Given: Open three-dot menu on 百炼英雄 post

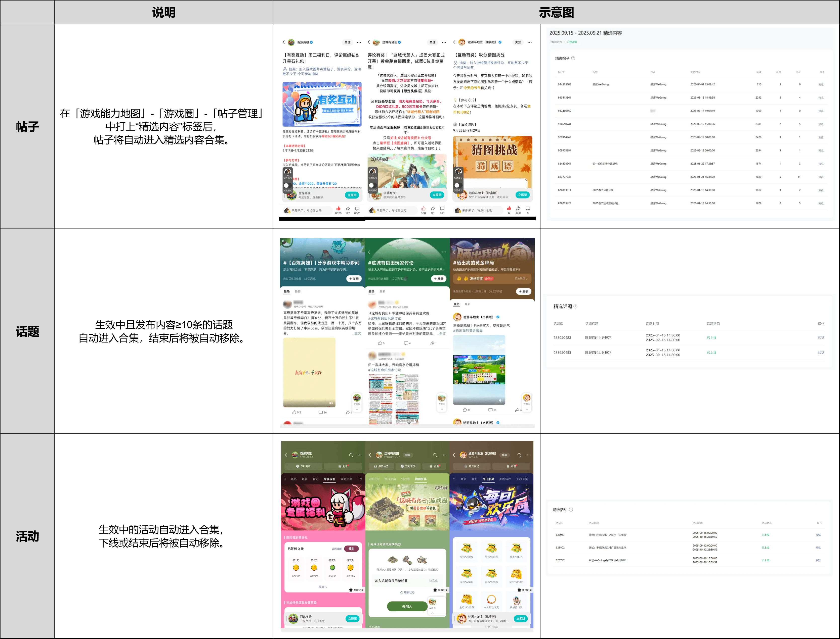Looking at the screenshot, I should point(359,42).
